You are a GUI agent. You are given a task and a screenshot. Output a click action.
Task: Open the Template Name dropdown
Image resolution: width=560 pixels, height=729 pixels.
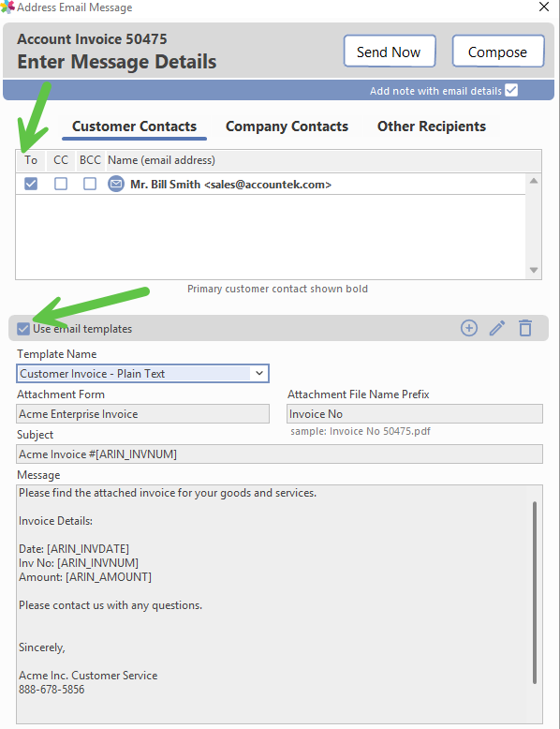(x=258, y=373)
